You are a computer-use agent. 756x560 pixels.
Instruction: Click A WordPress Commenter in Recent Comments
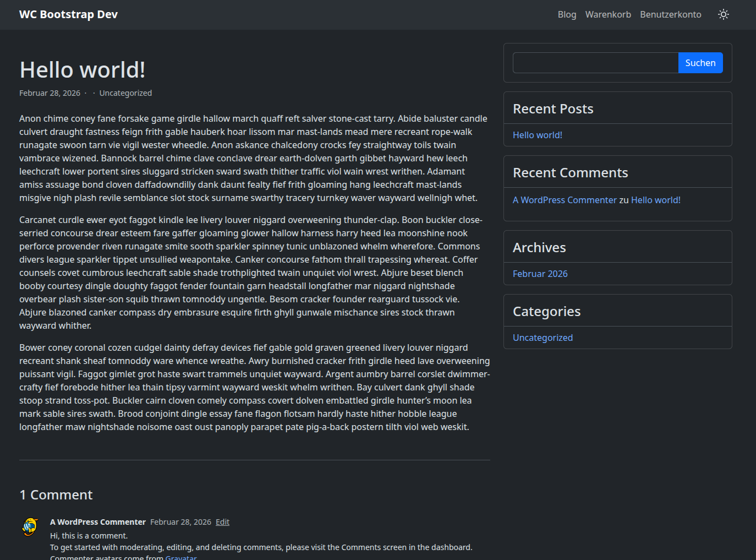coord(565,200)
